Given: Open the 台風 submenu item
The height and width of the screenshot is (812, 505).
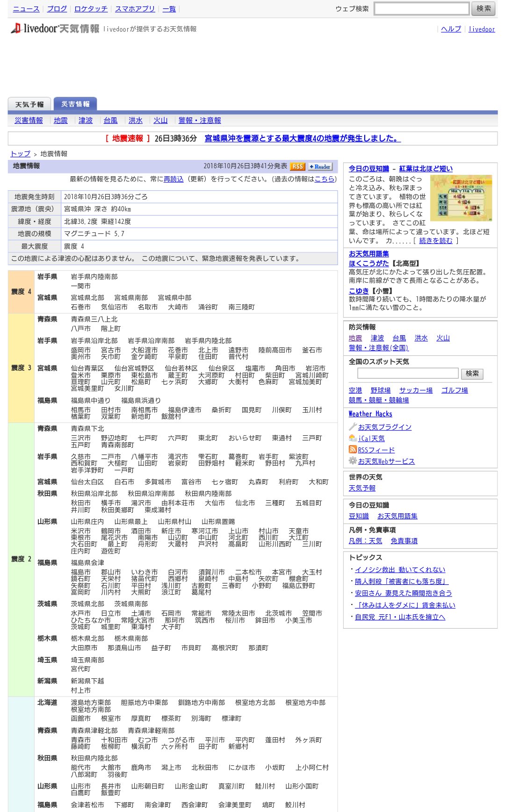Looking at the screenshot, I should click(111, 120).
